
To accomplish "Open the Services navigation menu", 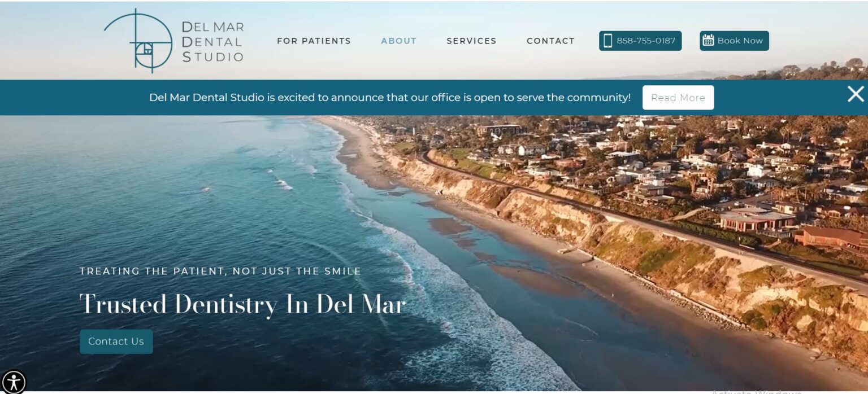I will coord(471,41).
